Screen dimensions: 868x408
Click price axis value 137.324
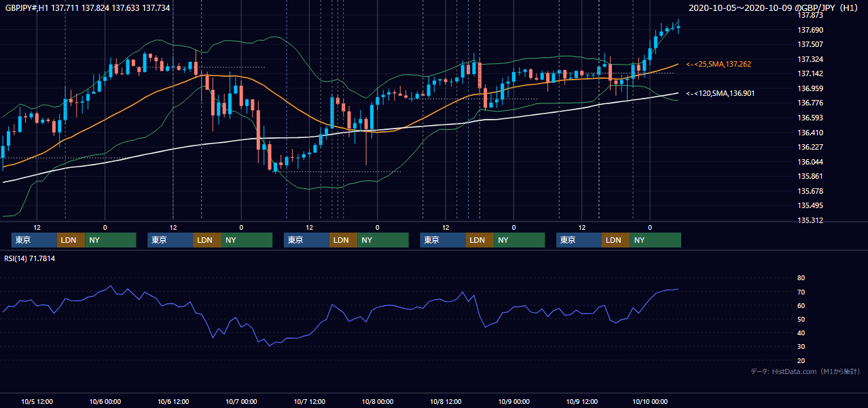810,59
